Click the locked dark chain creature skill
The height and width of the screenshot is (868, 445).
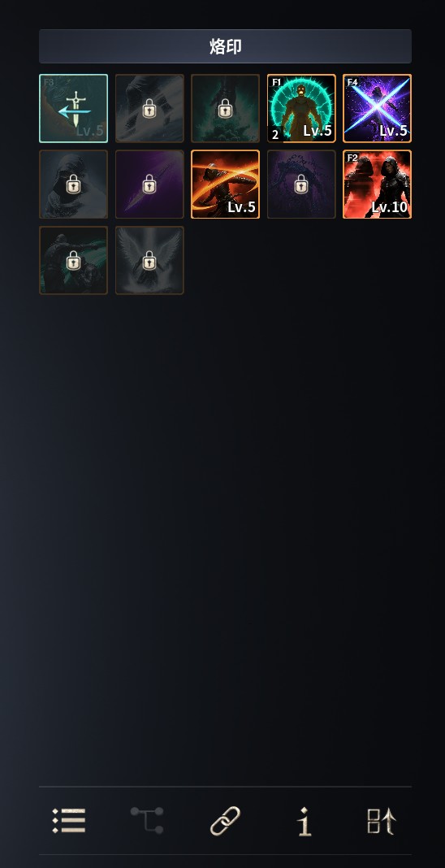(x=301, y=184)
